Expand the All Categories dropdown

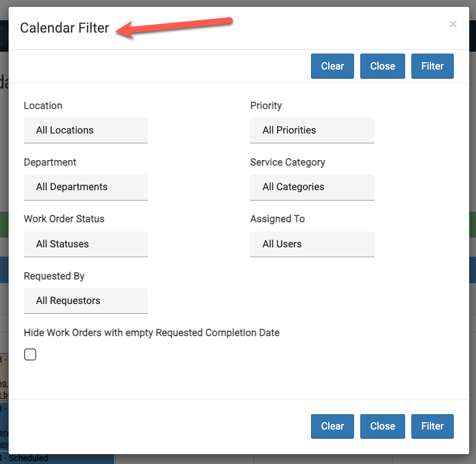pyautogui.click(x=312, y=187)
